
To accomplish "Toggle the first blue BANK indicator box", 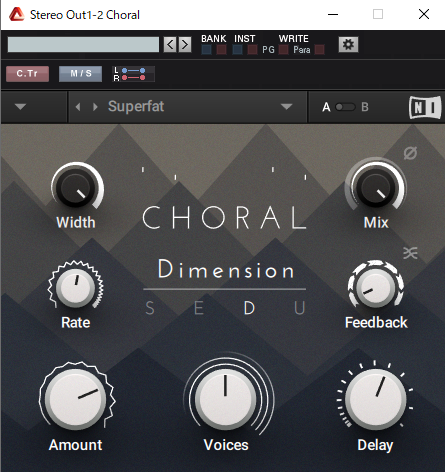I will pos(206,50).
